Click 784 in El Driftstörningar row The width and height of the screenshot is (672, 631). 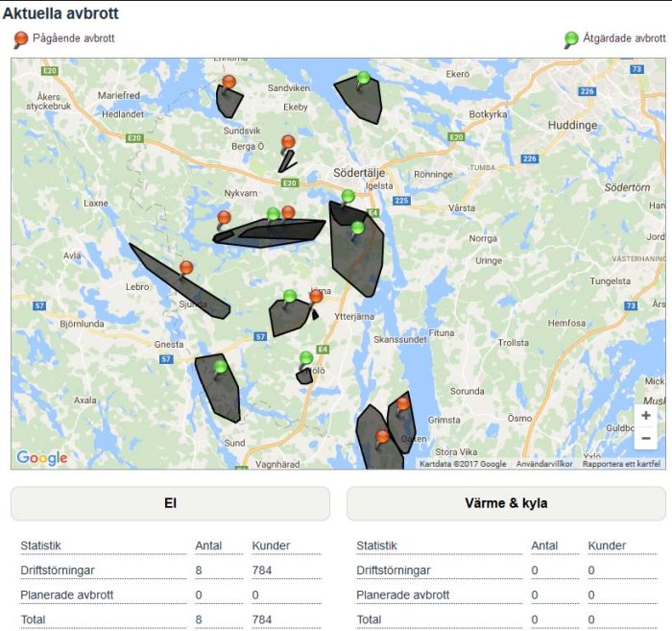(x=262, y=570)
